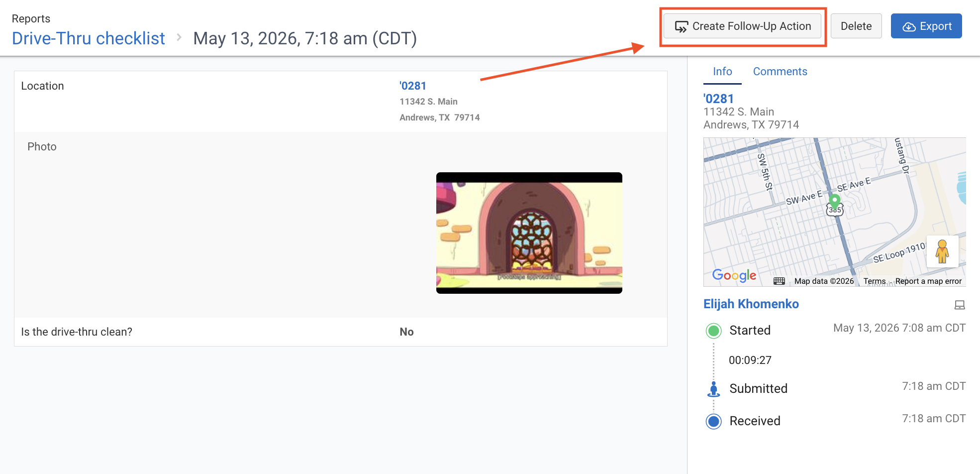Open Elijah Khomenko's profile link
Image resolution: width=980 pixels, height=474 pixels.
click(x=751, y=304)
